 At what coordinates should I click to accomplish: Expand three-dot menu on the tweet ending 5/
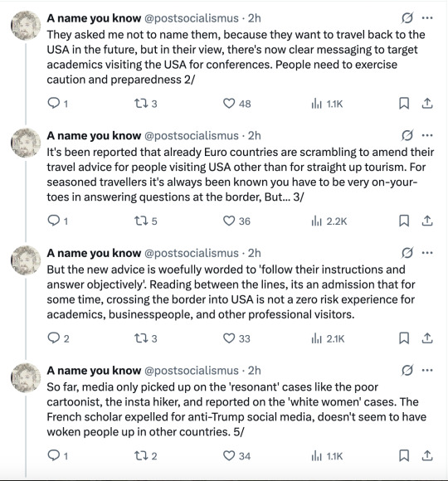(x=427, y=370)
